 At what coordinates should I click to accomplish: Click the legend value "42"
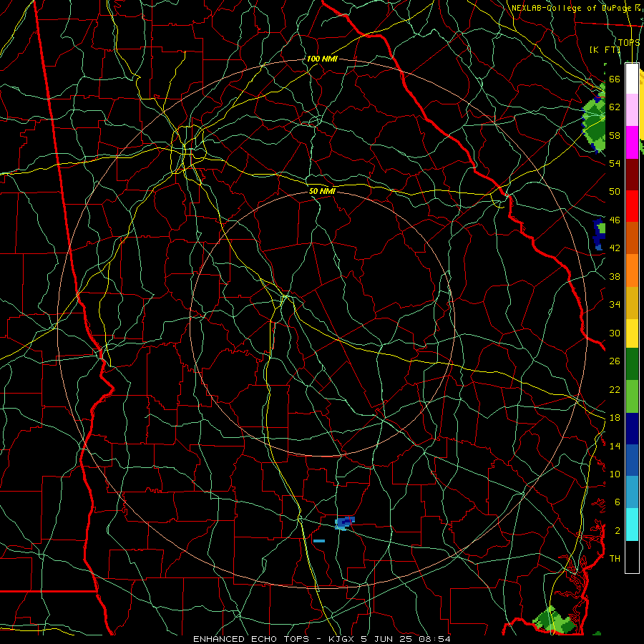[615, 248]
